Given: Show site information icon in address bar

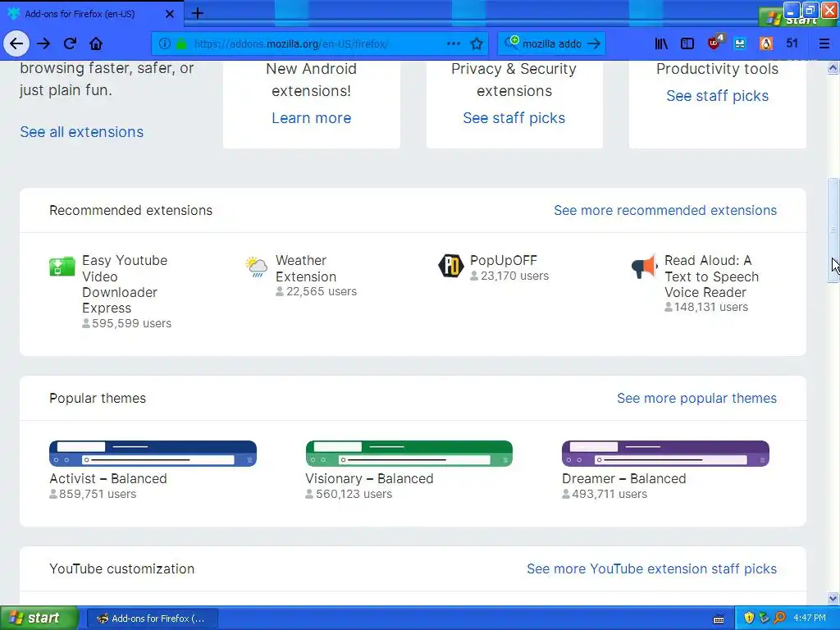Looking at the screenshot, I should tap(164, 43).
